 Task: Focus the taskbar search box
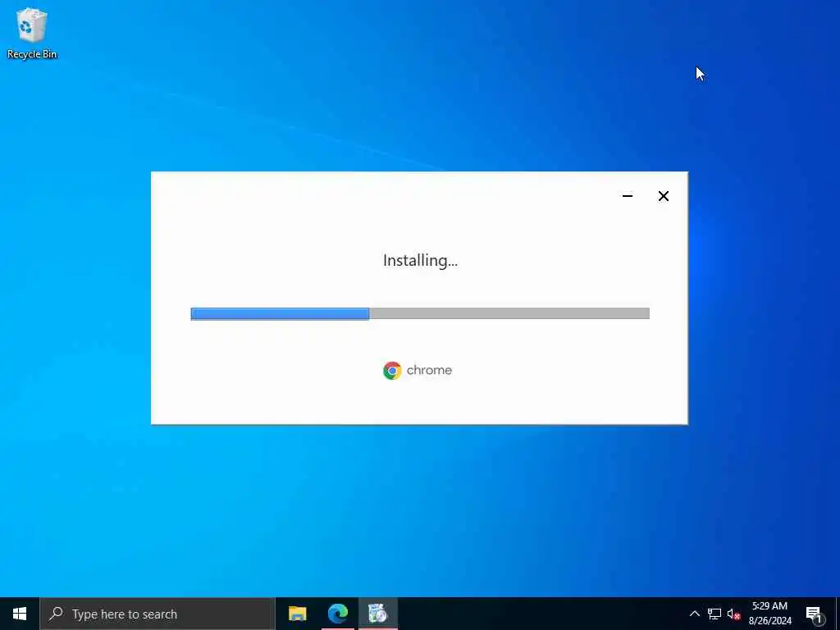(x=157, y=614)
